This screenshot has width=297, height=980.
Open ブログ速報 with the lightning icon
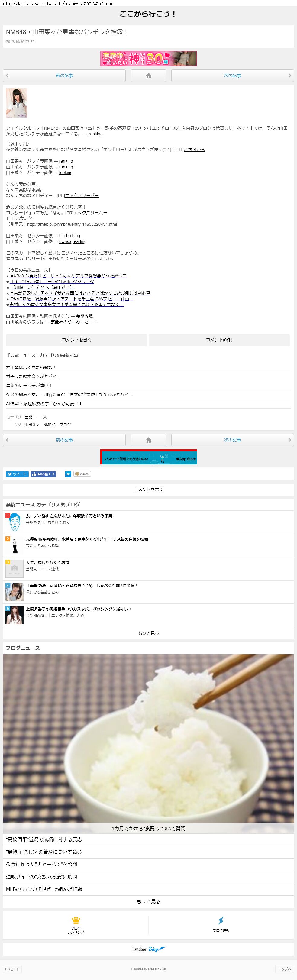click(221, 925)
